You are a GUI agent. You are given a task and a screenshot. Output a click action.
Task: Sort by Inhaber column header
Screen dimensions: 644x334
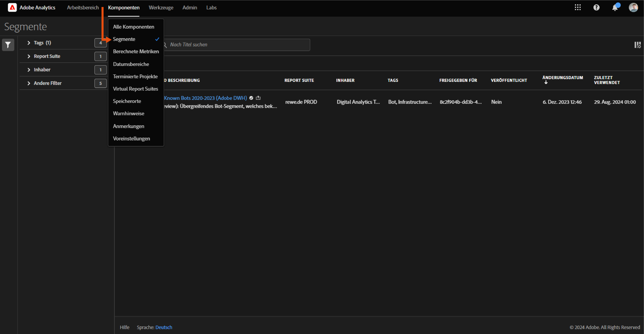point(345,80)
